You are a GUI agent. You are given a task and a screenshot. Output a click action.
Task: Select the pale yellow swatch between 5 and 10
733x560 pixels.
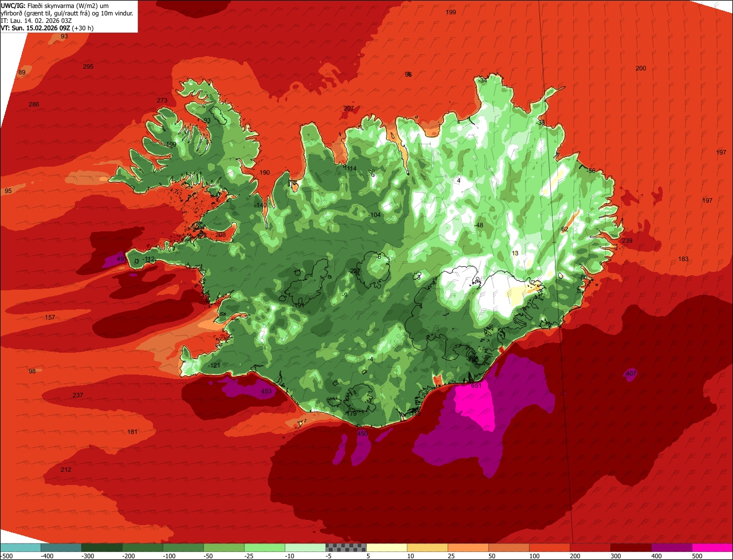click(387, 547)
